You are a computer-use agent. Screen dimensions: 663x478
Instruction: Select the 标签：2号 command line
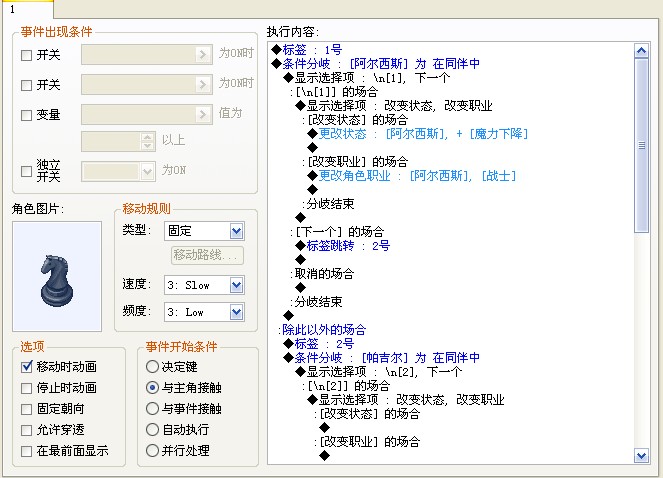319,343
